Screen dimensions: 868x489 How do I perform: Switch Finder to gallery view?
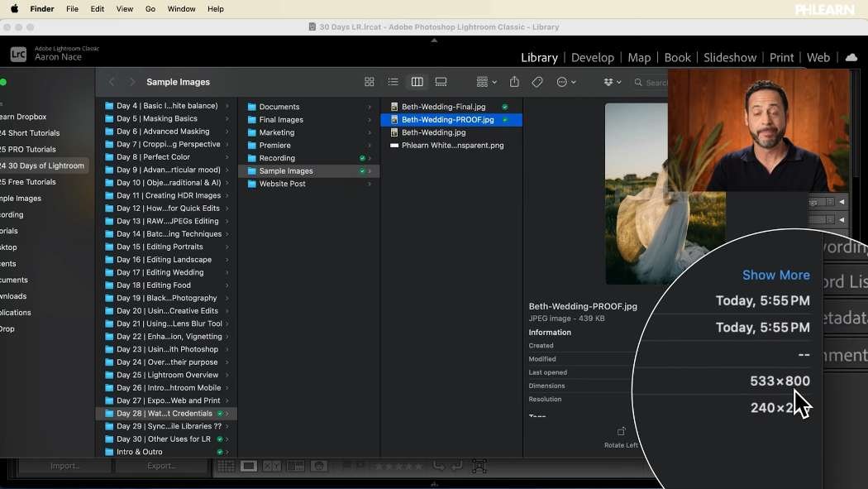pyautogui.click(x=441, y=82)
